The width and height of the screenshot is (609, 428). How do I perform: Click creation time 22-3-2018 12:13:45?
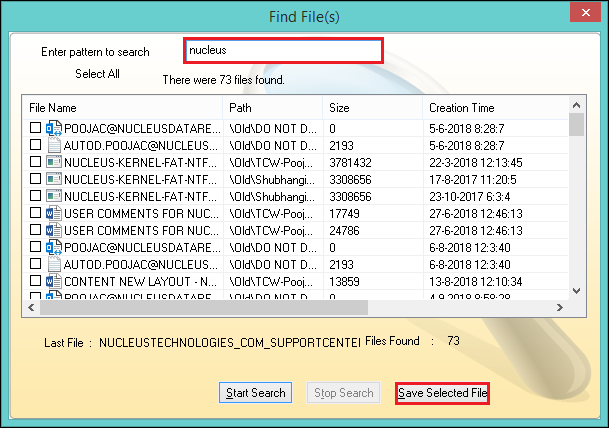tap(476, 163)
